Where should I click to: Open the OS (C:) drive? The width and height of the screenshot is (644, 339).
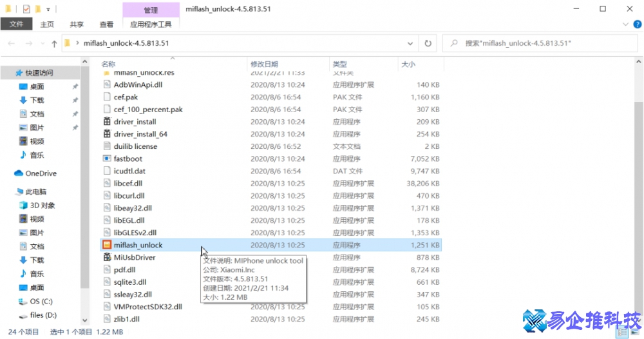click(35, 301)
